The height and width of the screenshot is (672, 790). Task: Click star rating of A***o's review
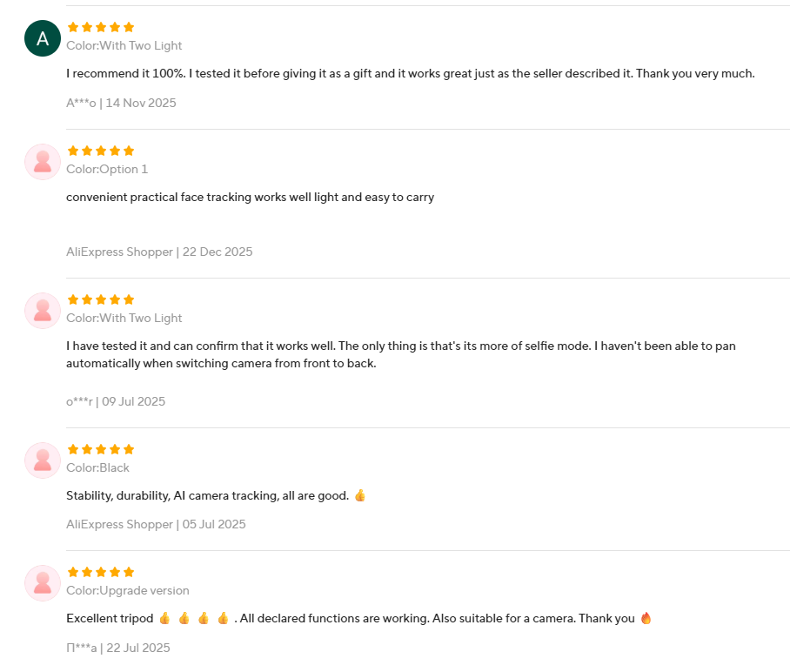point(101,27)
